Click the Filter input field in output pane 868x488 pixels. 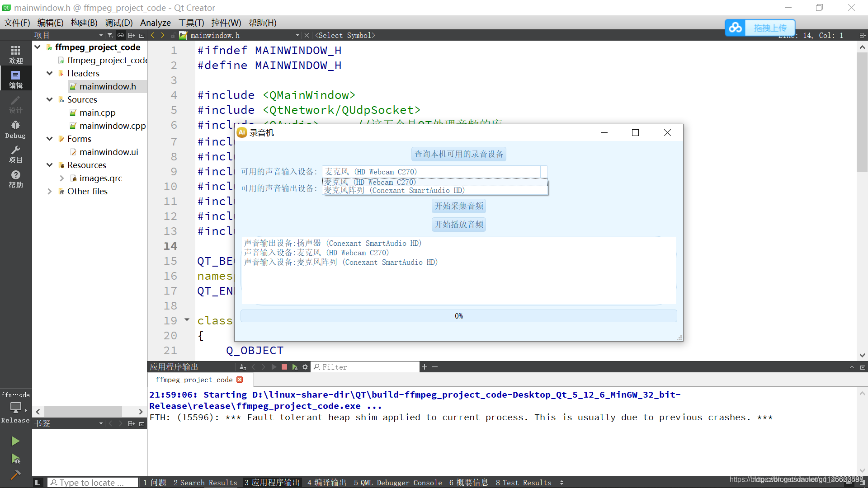365,367
